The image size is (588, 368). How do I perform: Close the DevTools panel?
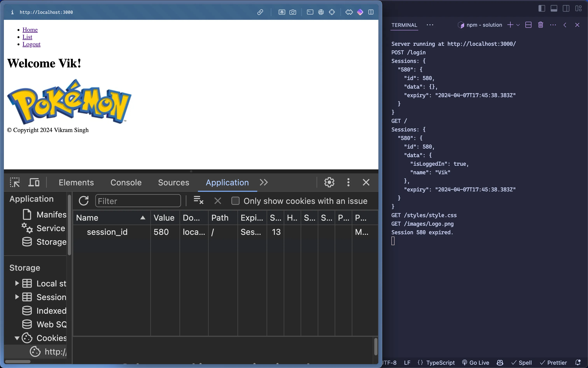point(366,182)
